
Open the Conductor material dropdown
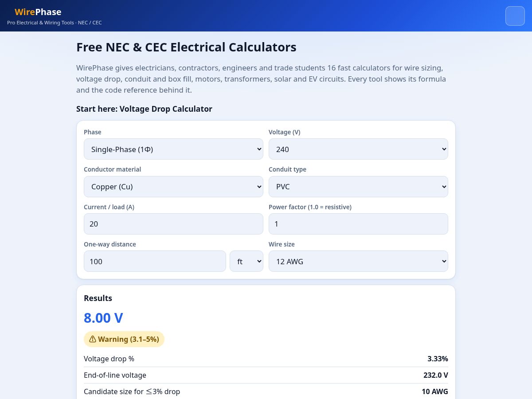173,187
